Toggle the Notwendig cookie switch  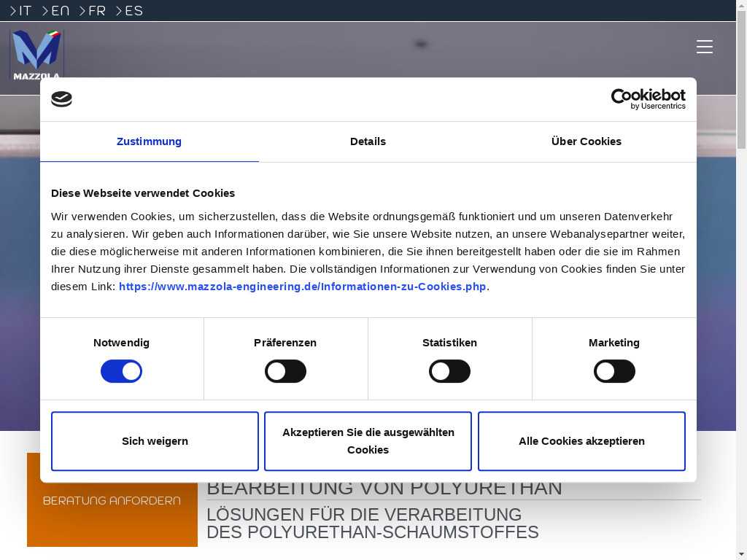click(x=121, y=371)
